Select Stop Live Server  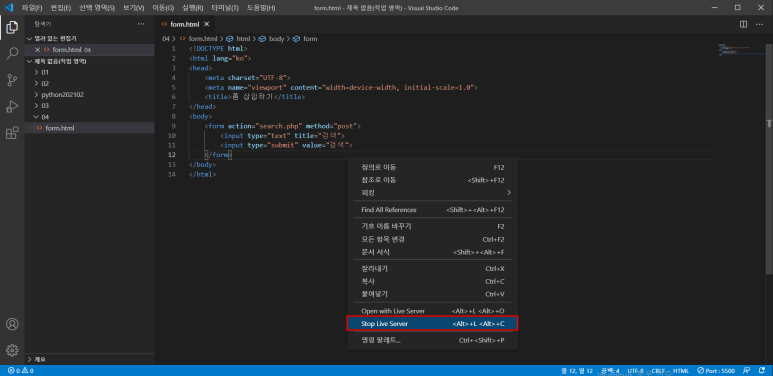[x=432, y=324]
